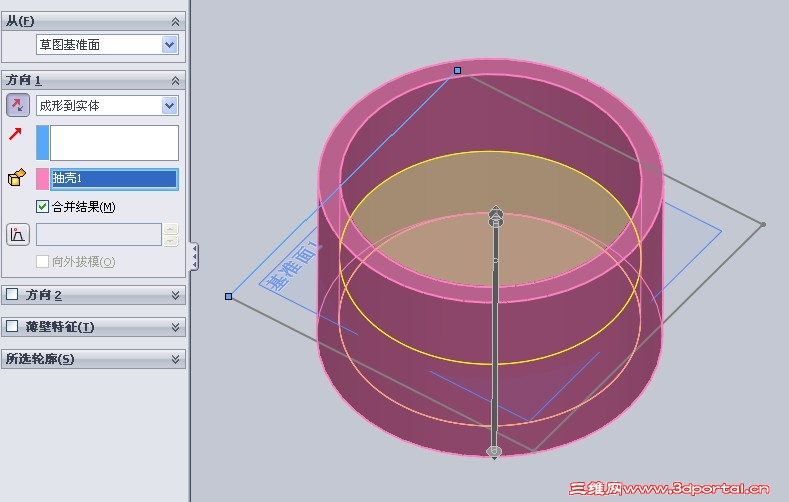Decrease the draft angle with down stepper

pos(171,240)
